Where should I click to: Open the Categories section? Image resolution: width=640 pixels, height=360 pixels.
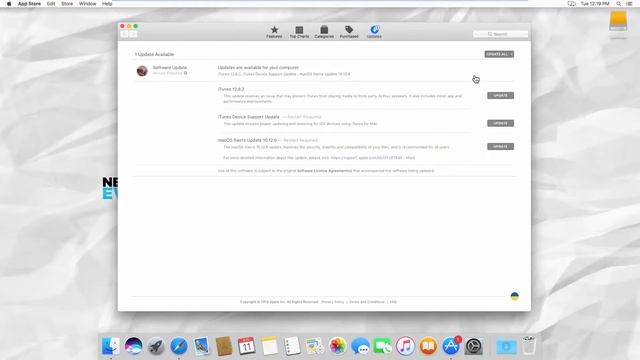pos(324,32)
